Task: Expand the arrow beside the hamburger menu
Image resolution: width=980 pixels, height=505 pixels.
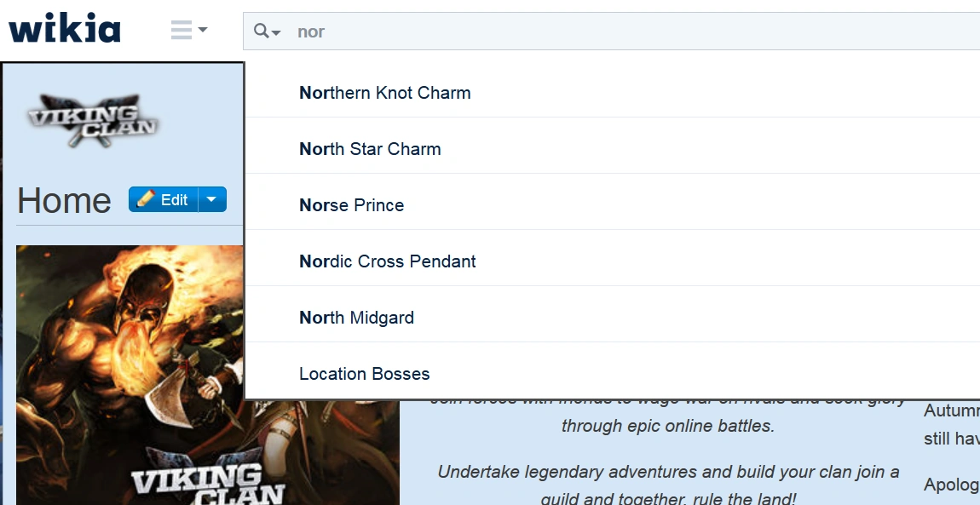Action: coord(203,31)
